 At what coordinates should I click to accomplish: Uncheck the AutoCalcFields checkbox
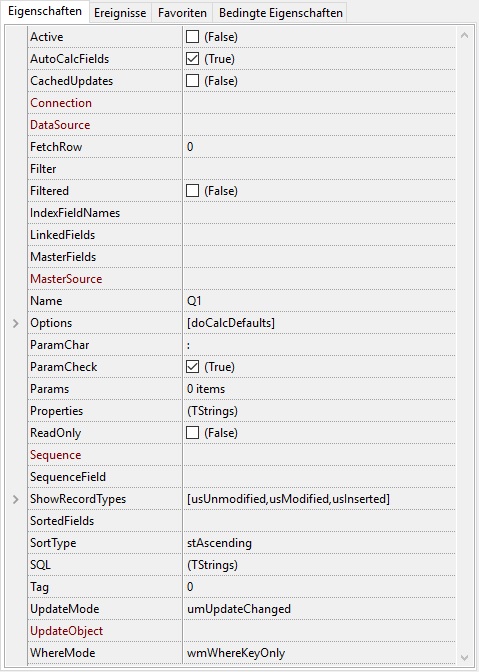pyautogui.click(x=192, y=59)
